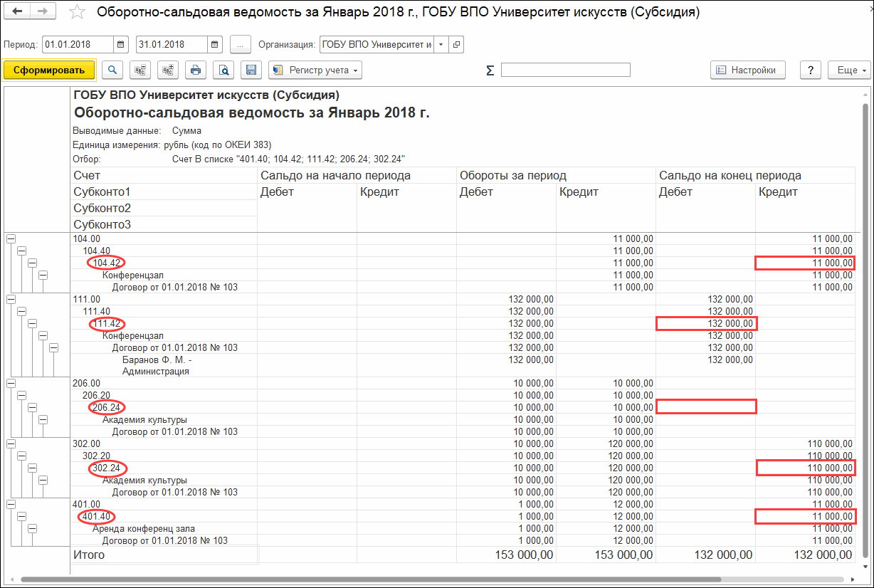Image resolution: width=874 pixels, height=588 pixels.
Task: Open the selected organization card icon
Action: tap(456, 44)
